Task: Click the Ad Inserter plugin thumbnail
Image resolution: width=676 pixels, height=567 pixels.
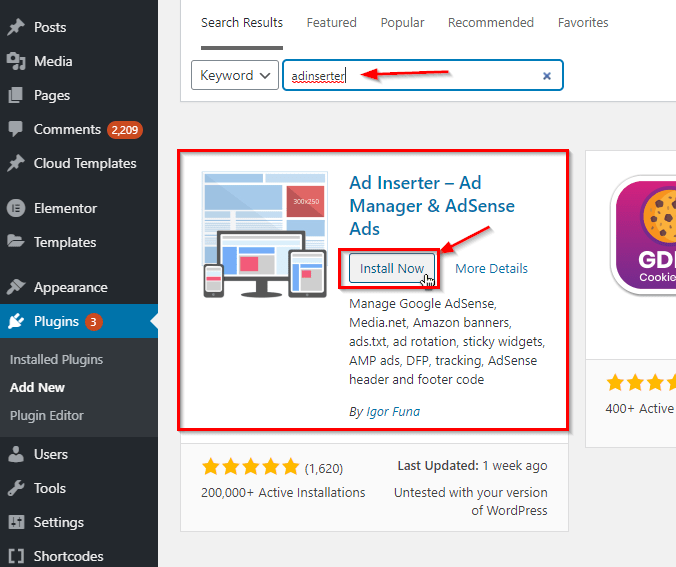Action: (x=265, y=235)
